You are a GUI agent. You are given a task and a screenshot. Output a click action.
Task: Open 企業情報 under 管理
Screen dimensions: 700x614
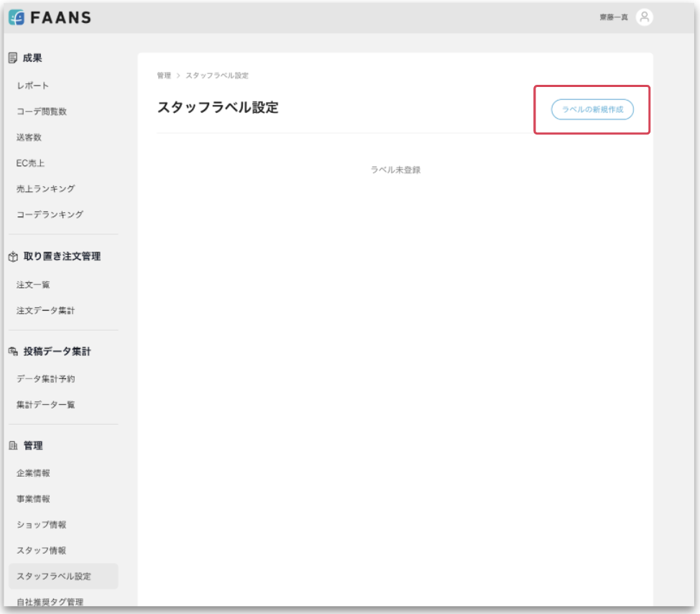coord(33,473)
